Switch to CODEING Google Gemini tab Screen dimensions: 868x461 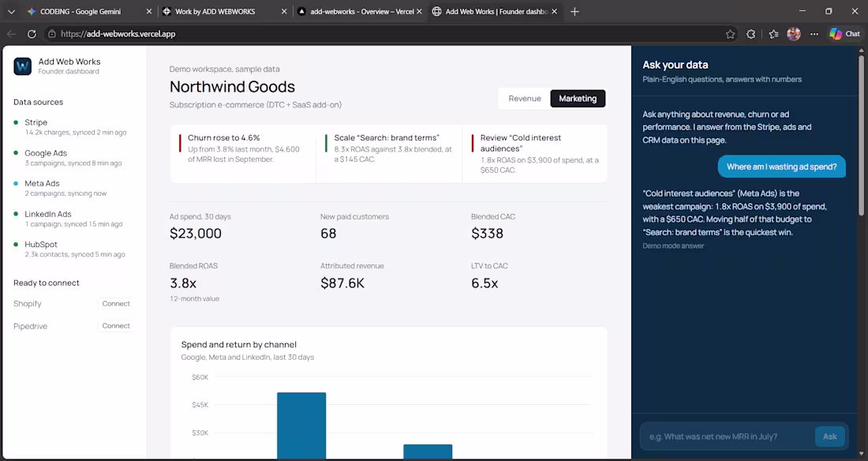[80, 12]
